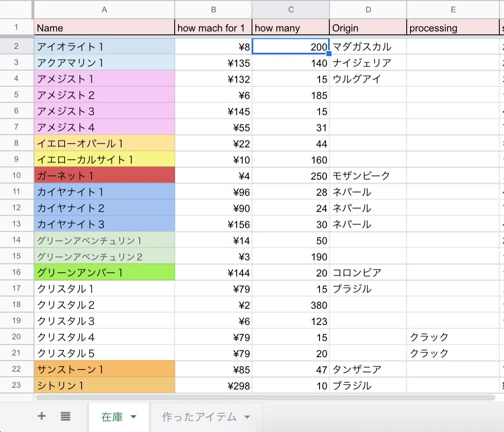
Task: Select row 10 header
Action: coord(17,175)
